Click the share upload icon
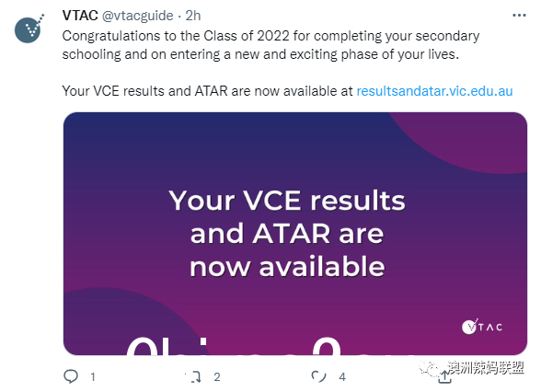This screenshot has height=392, width=541. click(444, 377)
